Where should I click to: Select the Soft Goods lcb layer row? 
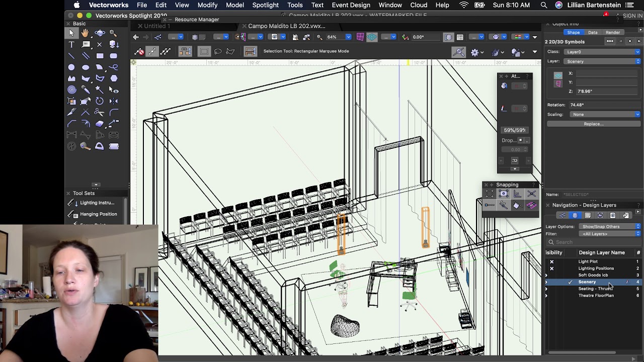pyautogui.click(x=593, y=275)
